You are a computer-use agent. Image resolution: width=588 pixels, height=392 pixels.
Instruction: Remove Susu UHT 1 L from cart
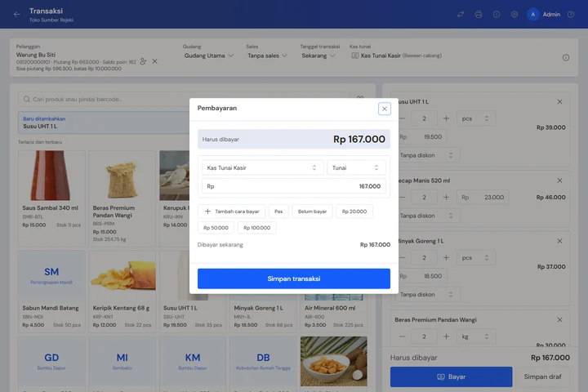click(x=559, y=101)
